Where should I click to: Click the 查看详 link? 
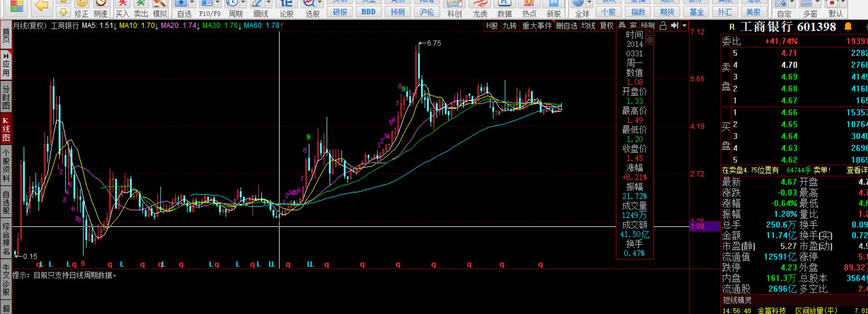[857, 170]
